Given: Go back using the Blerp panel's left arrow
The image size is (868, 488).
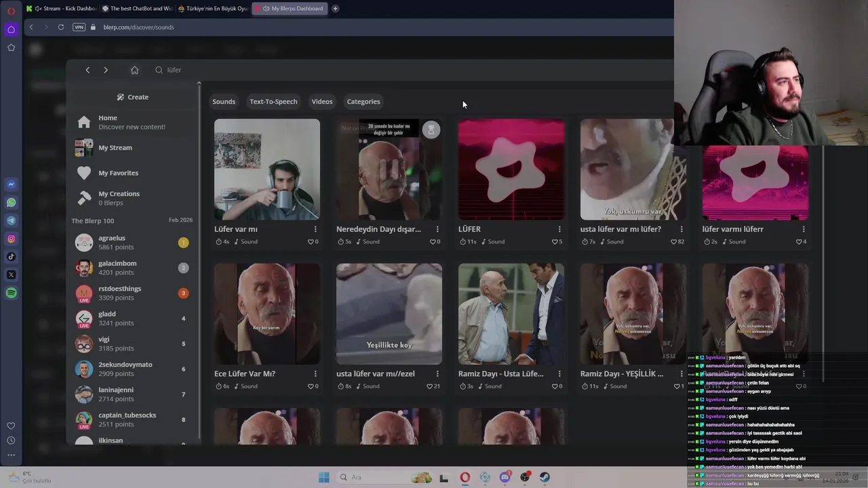Looking at the screenshot, I should tap(87, 70).
